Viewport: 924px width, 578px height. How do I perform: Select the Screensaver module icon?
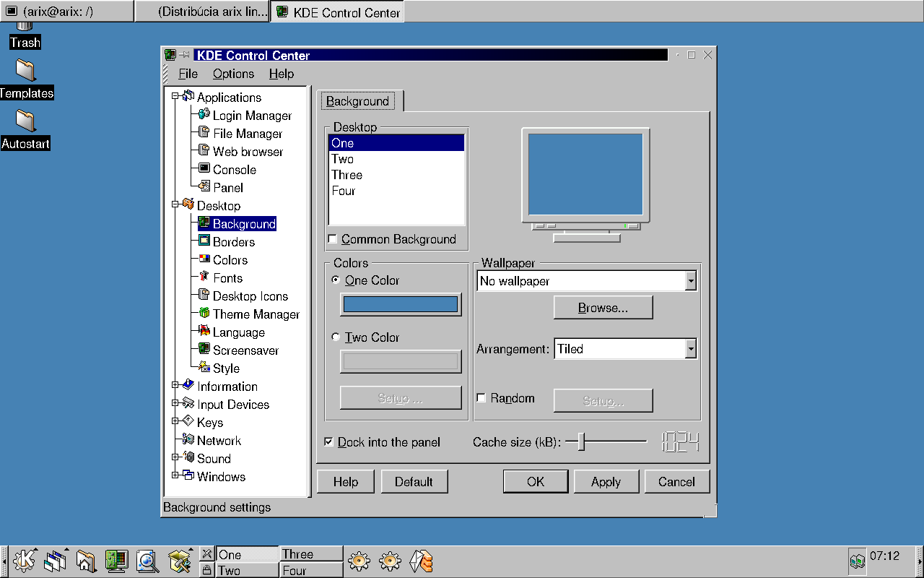(x=204, y=350)
